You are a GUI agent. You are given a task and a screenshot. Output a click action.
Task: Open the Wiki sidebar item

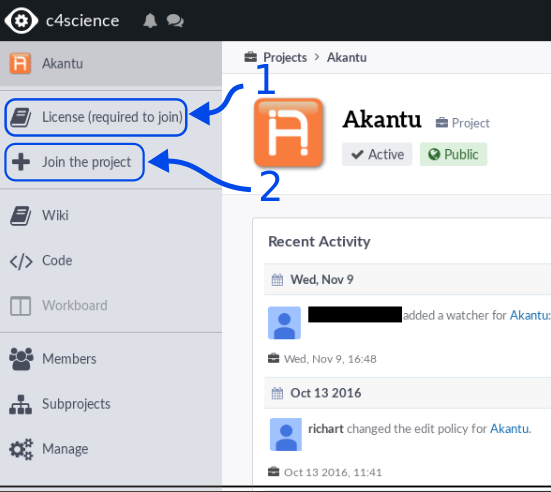point(55,215)
